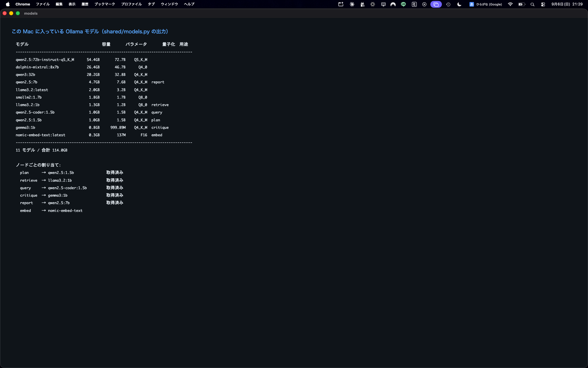The height and width of the screenshot is (368, 588).
Task: Select model name 'dolphin-mixtral:8x7b'
Action: point(37,67)
